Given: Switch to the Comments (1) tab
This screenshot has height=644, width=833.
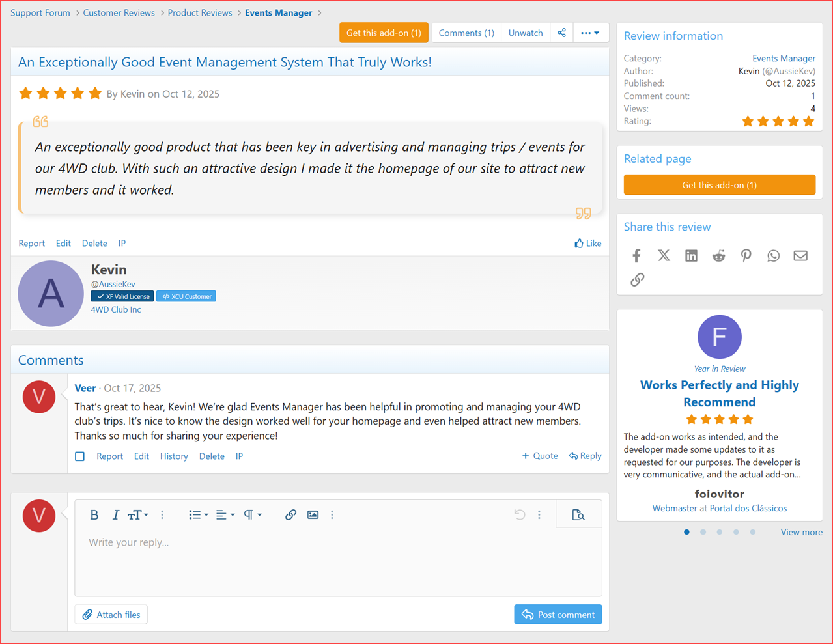Looking at the screenshot, I should [x=466, y=33].
